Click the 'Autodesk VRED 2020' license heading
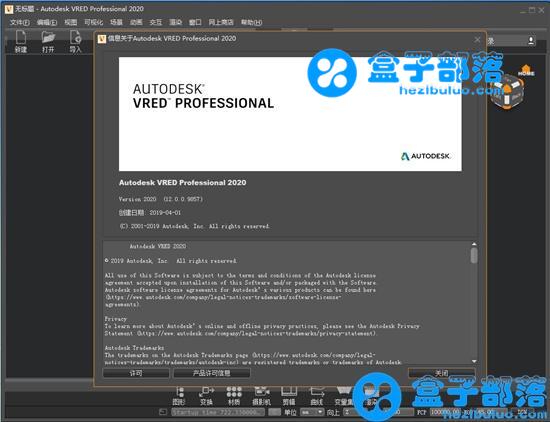The height and width of the screenshot is (422, 550). [x=158, y=246]
